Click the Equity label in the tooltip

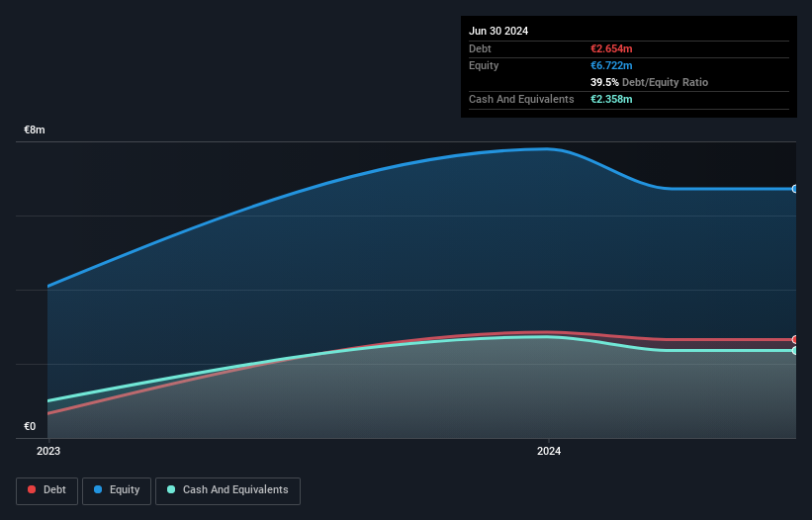click(484, 65)
